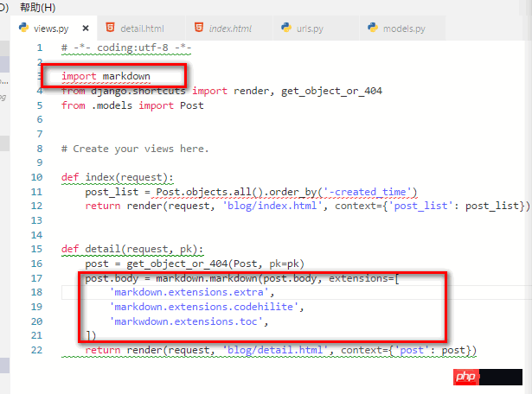This screenshot has width=532, height=394.
Task: Click the 'import markdown' statement
Action: click(106, 76)
